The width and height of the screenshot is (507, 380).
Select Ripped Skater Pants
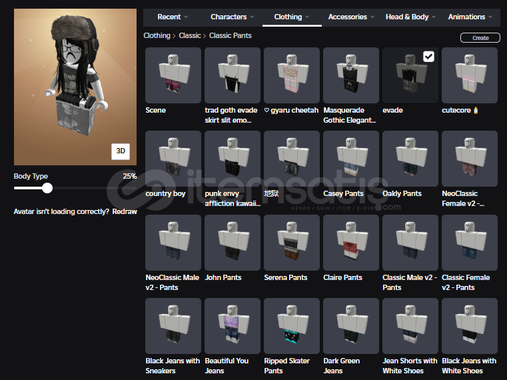(292, 326)
